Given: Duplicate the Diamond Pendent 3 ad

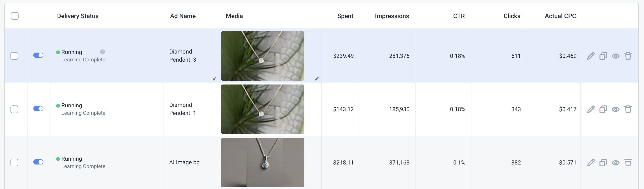Looking at the screenshot, I should tap(603, 56).
